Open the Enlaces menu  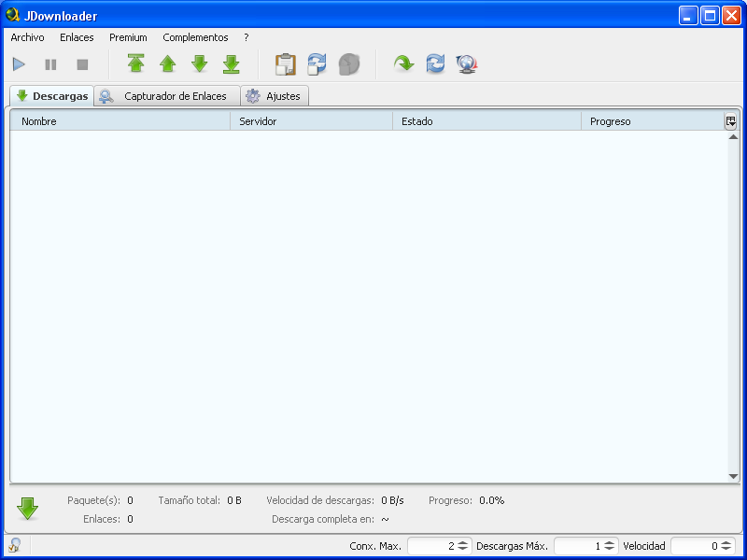click(x=77, y=37)
